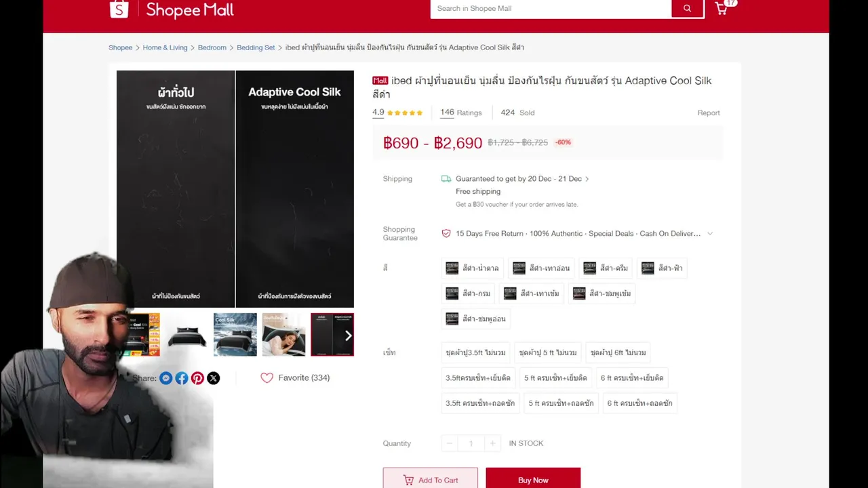Click the 4.9 rating score
Viewport: 868px width, 488px height.
click(378, 113)
